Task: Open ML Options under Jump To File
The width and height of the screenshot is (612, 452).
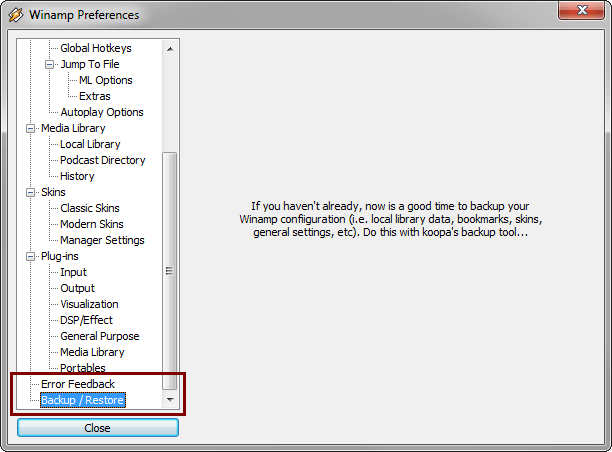Action: pyautogui.click(x=105, y=80)
